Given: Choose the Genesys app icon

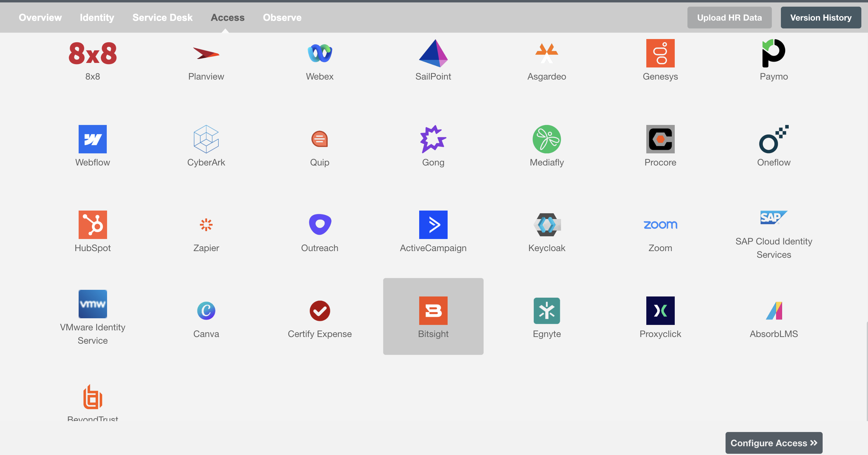Looking at the screenshot, I should coord(660,53).
